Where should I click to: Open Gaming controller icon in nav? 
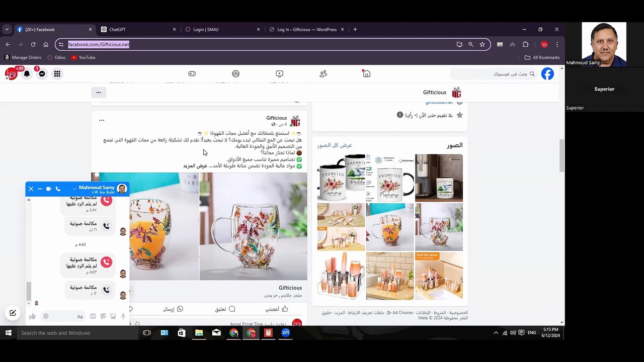[x=192, y=73]
